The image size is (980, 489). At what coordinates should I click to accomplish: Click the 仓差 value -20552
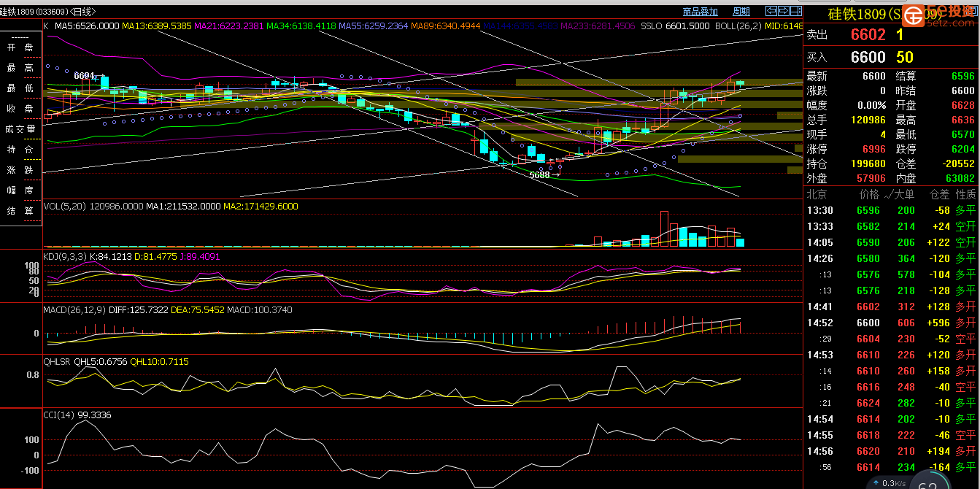click(x=959, y=164)
